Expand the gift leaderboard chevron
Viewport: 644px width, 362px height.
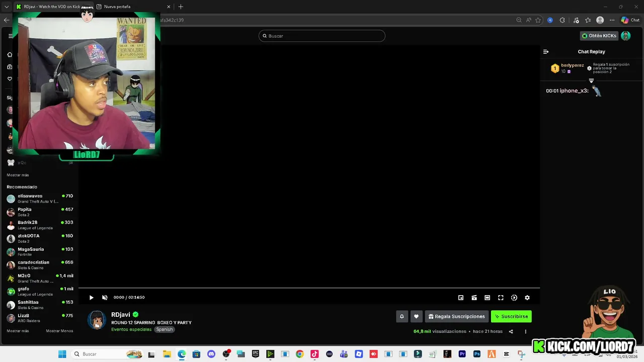[x=591, y=80]
